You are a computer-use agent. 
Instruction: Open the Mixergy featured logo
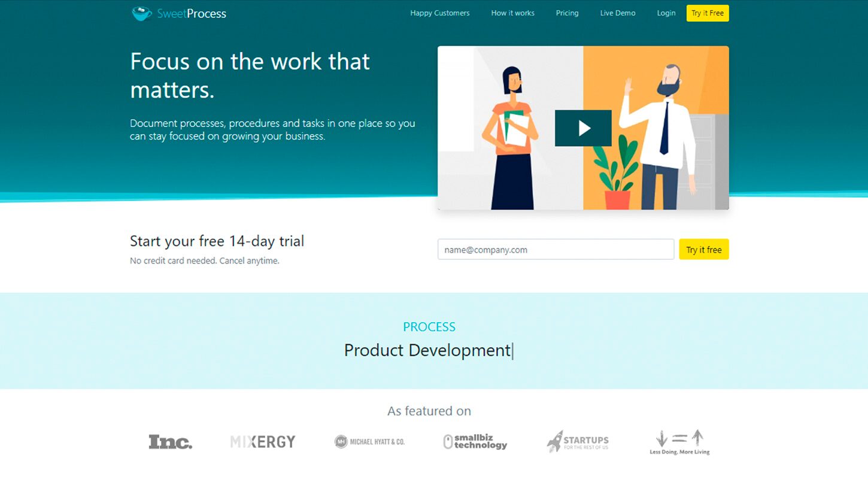tap(263, 442)
